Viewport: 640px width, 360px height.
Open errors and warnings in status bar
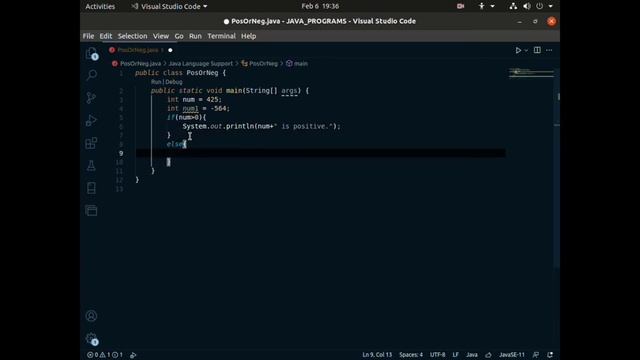[x=105, y=355]
